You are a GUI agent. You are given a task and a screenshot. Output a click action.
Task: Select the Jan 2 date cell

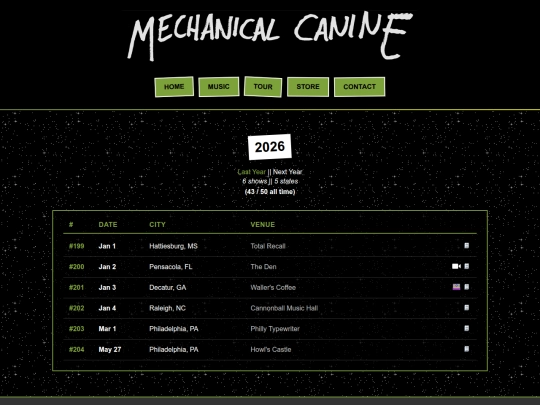[x=107, y=267]
